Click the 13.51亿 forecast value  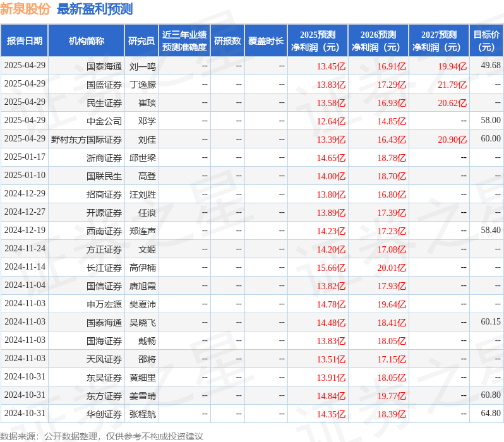pos(331,360)
